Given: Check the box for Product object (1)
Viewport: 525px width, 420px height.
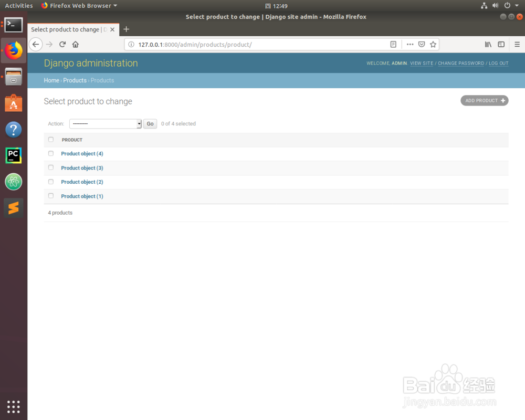Looking at the screenshot, I should (51, 196).
